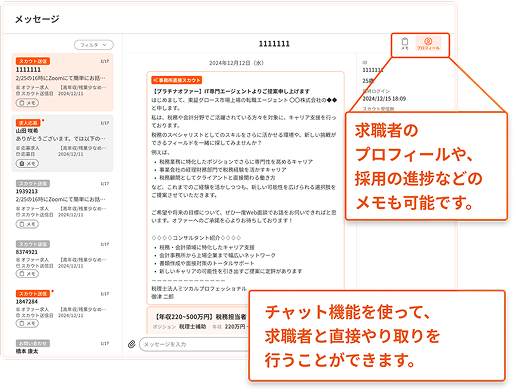The width and height of the screenshot is (515, 391).
Task: Click the paperclip attachment icon
Action: pos(132,344)
